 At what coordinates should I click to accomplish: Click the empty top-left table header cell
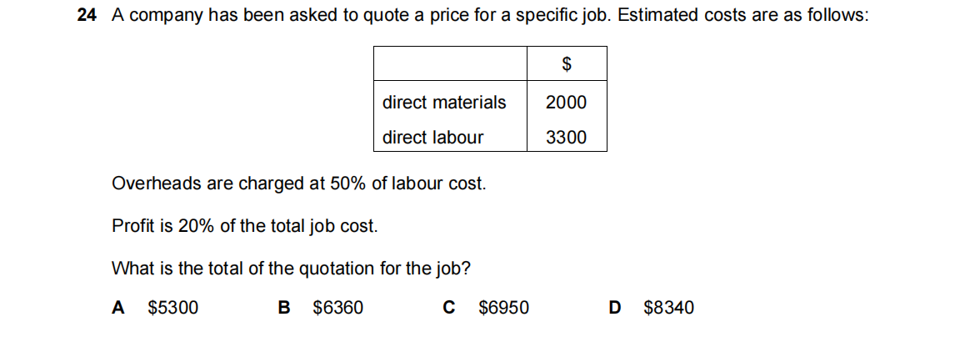point(451,63)
